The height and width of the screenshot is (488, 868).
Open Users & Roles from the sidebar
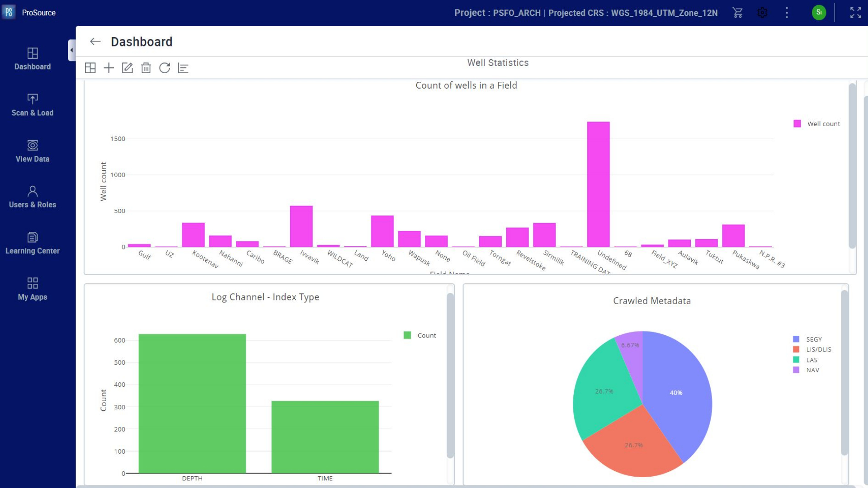32,197
